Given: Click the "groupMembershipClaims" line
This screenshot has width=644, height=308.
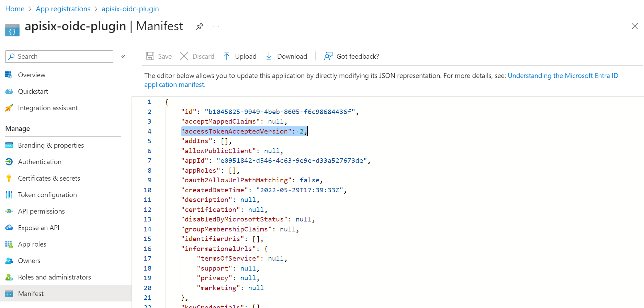Looking at the screenshot, I should pos(240,229).
